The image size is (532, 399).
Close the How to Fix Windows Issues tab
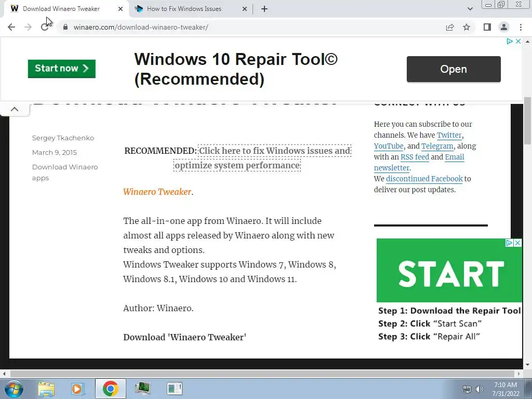click(245, 9)
